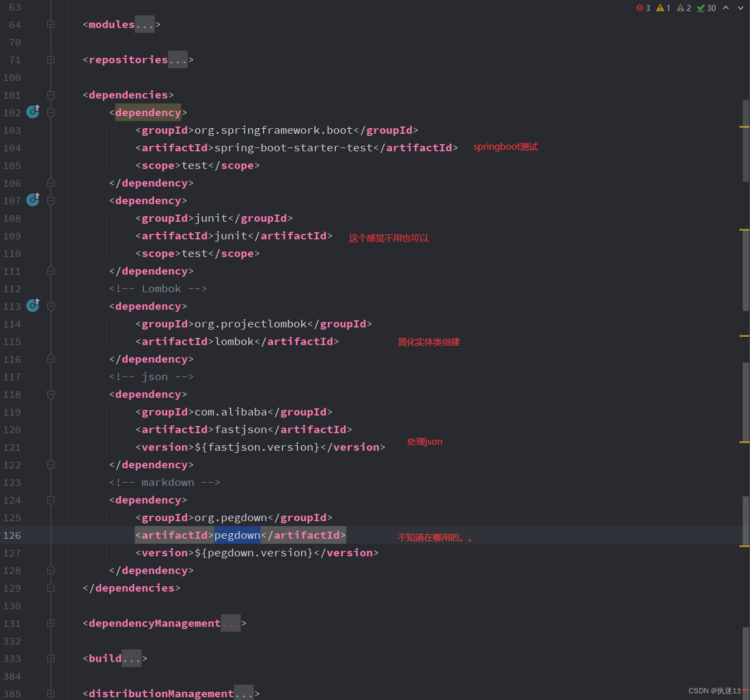Expand the build fold at line 333

[51, 658]
